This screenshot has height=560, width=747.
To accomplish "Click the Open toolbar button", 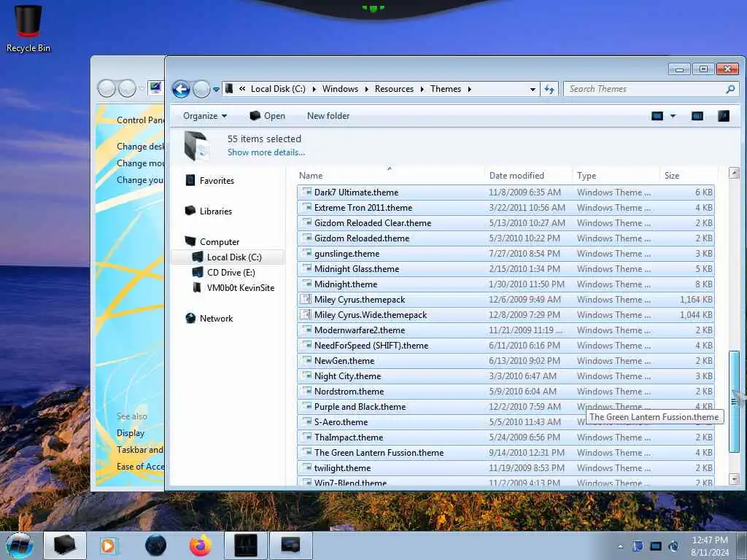I will point(267,116).
